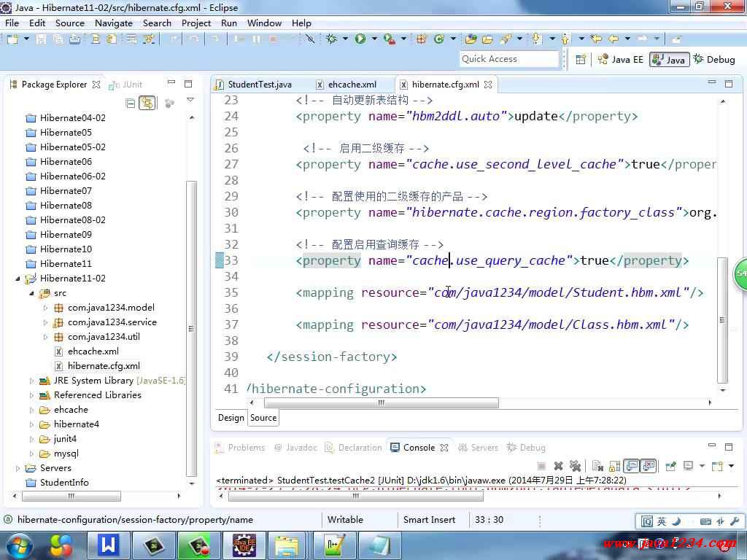
Task: Click the Previous Annotation arrow icon
Action: [x=565, y=39]
